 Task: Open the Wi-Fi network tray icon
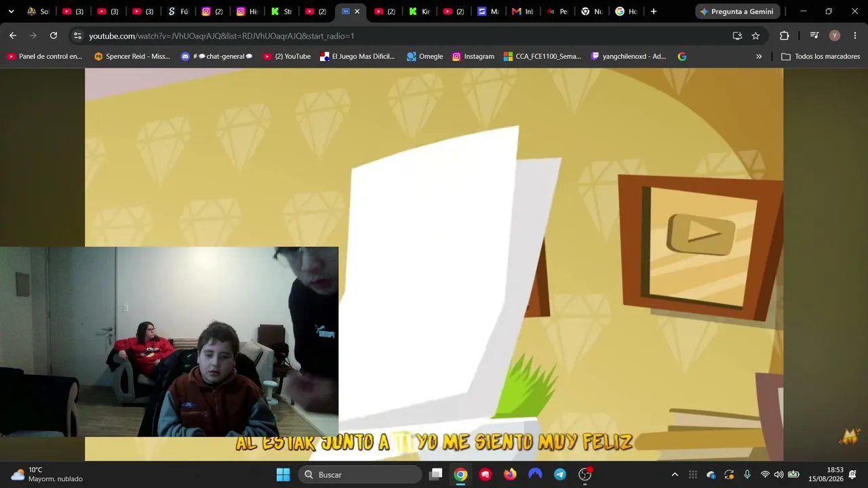coord(765,474)
